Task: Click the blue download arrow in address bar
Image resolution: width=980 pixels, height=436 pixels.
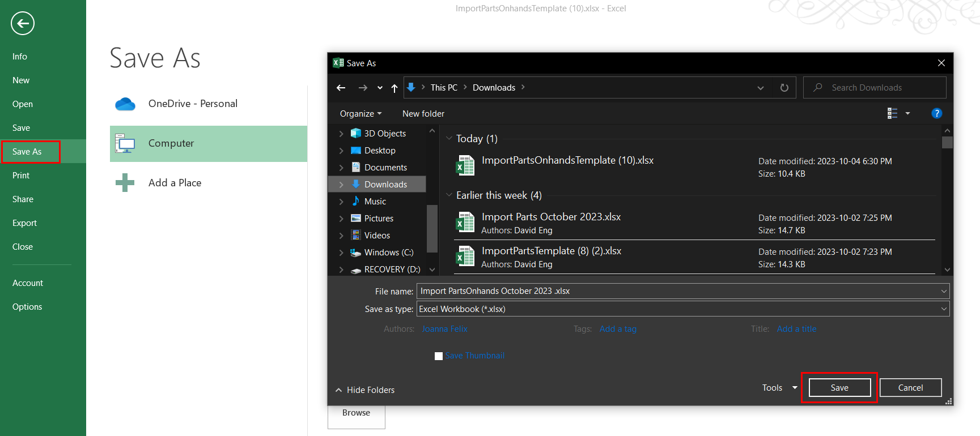Action: click(x=411, y=87)
